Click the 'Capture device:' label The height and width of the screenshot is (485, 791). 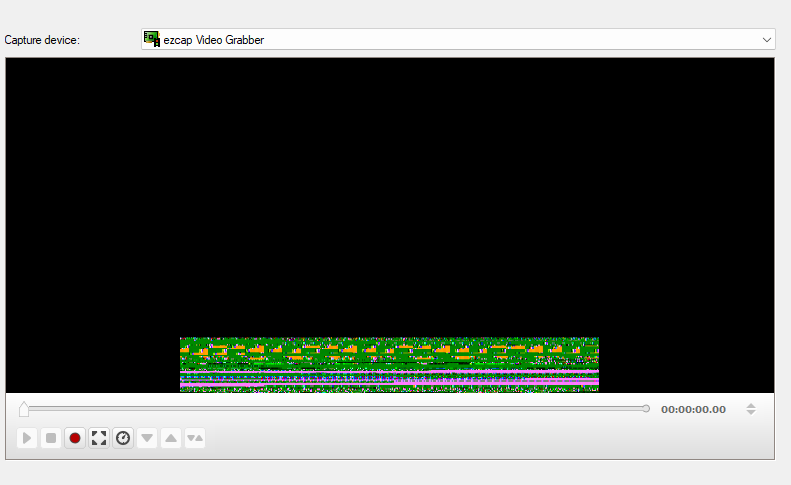point(42,40)
